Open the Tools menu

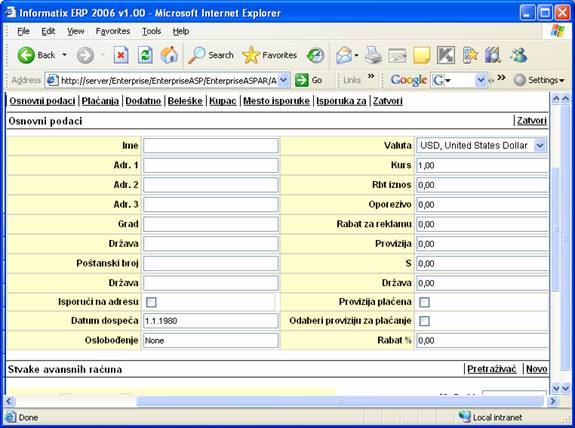(151, 31)
